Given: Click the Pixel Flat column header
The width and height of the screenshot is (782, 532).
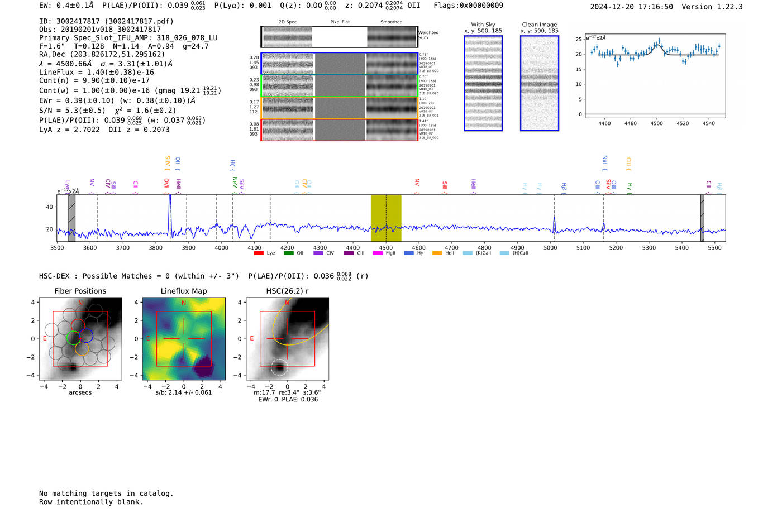Looking at the screenshot, I should pyautogui.click(x=340, y=22).
